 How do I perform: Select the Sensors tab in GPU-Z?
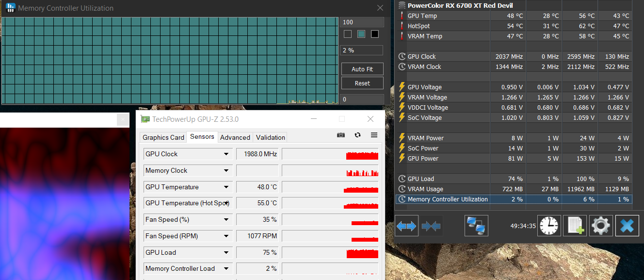[x=202, y=136]
